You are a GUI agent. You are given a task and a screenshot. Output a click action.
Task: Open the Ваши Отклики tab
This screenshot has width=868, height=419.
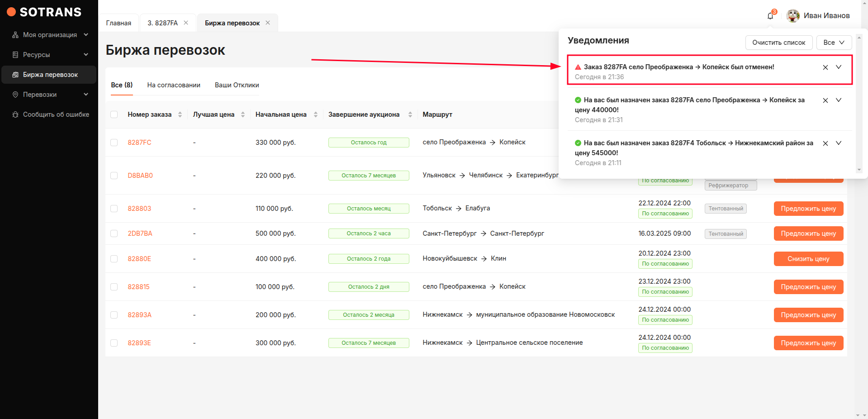point(237,85)
